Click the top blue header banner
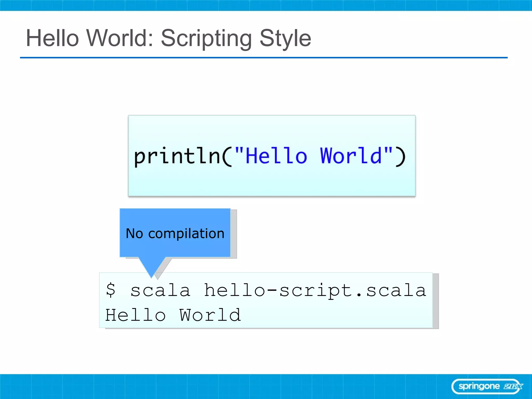This screenshot has width=532, height=399. coord(266,5)
